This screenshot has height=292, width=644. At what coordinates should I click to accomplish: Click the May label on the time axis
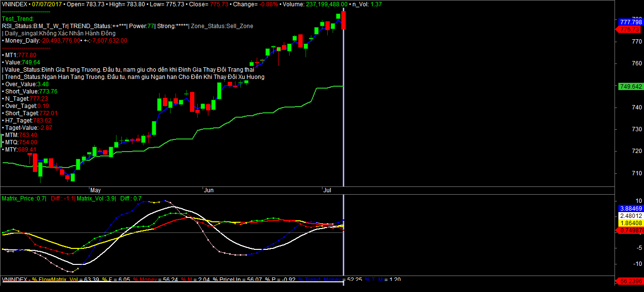click(x=95, y=191)
